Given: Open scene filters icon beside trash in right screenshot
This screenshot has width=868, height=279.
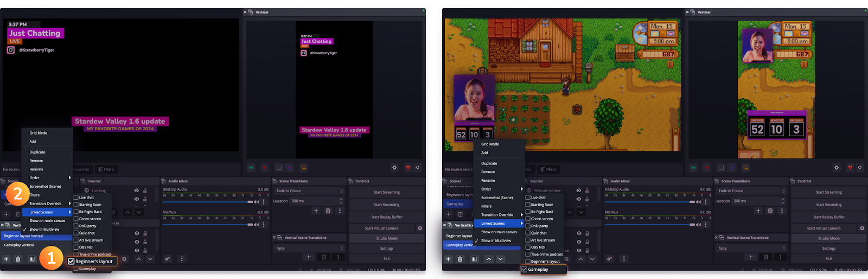Looking at the screenshot, I should click(x=474, y=259).
